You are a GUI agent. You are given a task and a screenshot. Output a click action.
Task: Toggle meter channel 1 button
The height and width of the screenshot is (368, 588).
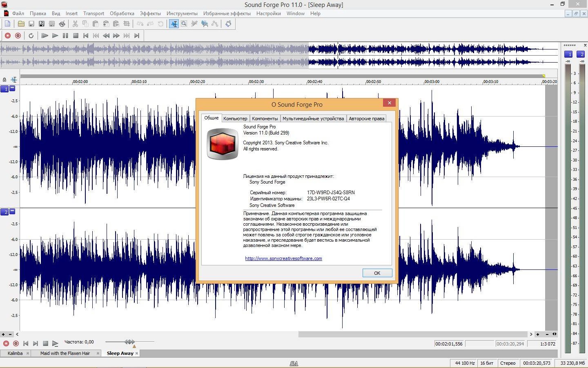(569, 54)
